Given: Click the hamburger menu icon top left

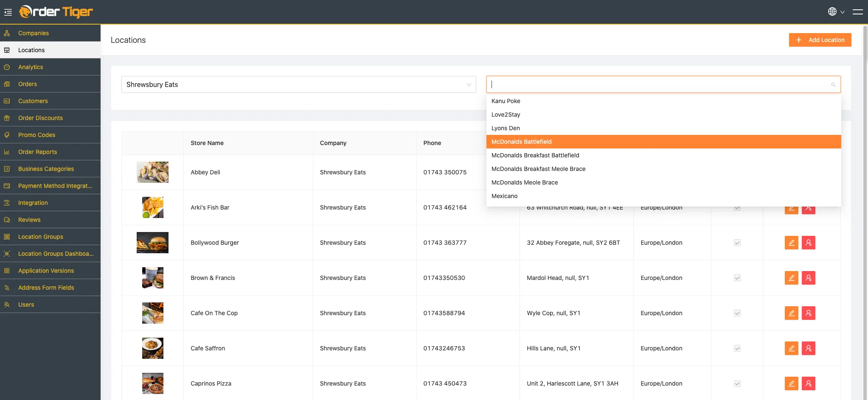Looking at the screenshot, I should (8, 12).
